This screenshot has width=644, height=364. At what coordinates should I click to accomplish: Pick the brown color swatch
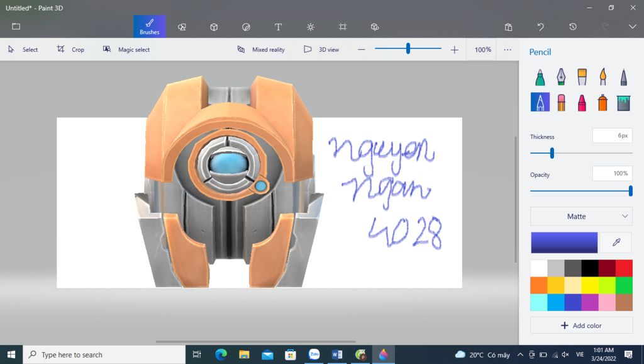pos(624,303)
